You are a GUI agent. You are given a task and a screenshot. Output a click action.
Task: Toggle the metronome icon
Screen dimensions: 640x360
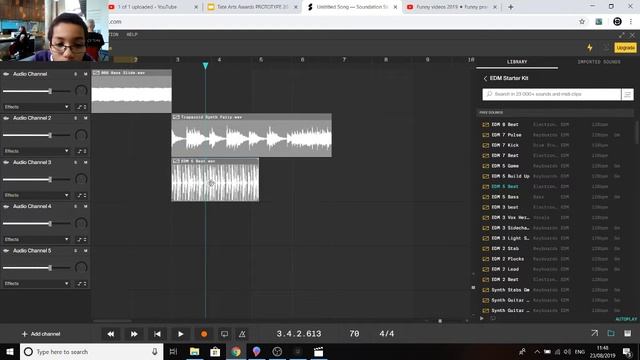tap(242, 334)
